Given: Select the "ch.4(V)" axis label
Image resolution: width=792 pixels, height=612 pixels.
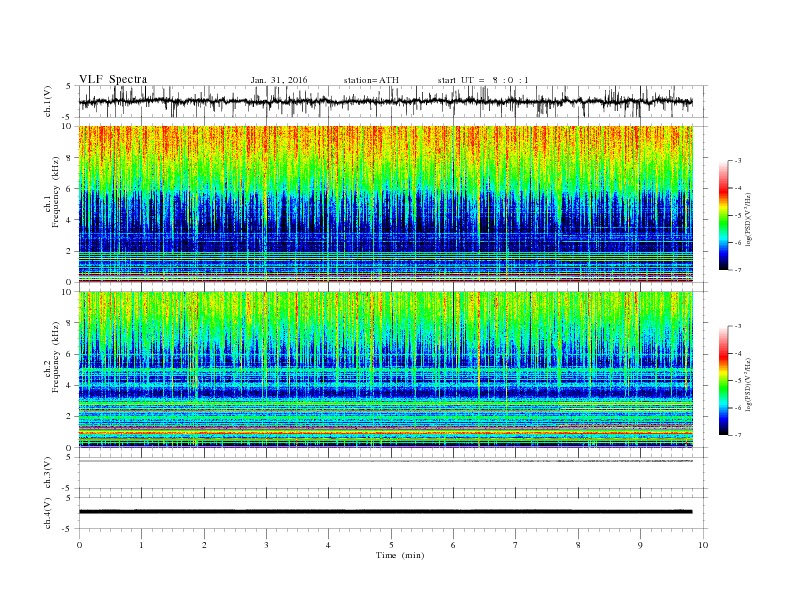Looking at the screenshot, I should (x=47, y=513).
